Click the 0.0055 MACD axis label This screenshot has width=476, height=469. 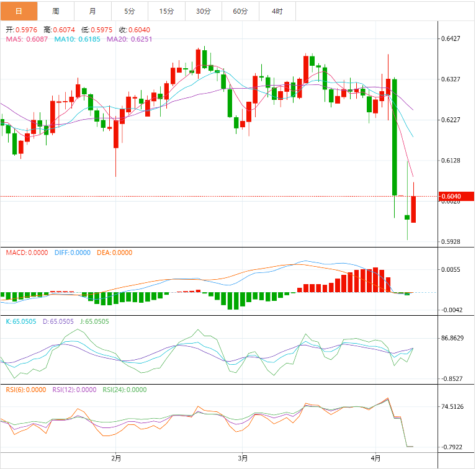pyautogui.click(x=451, y=270)
